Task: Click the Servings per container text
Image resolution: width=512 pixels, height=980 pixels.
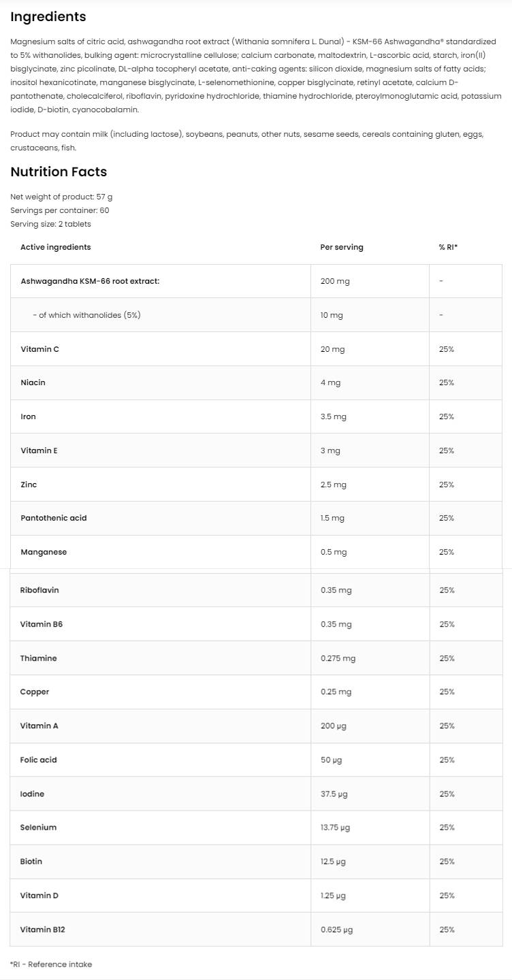Action: pos(60,210)
